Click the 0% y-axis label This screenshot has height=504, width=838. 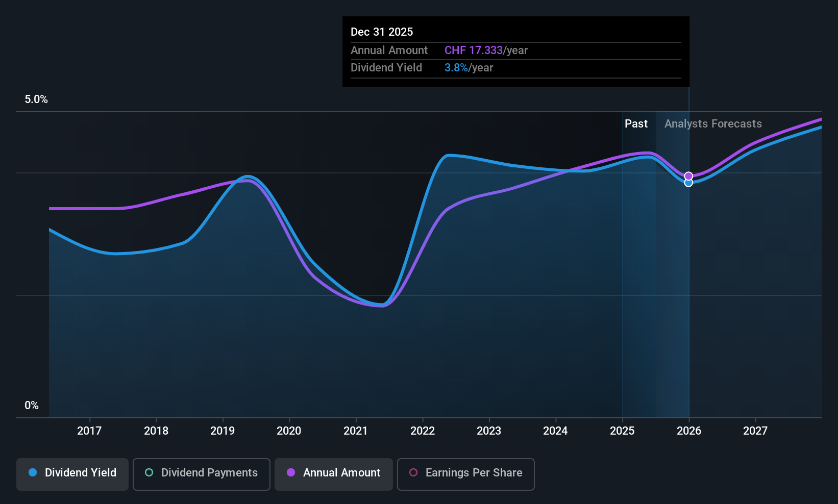[32, 406]
